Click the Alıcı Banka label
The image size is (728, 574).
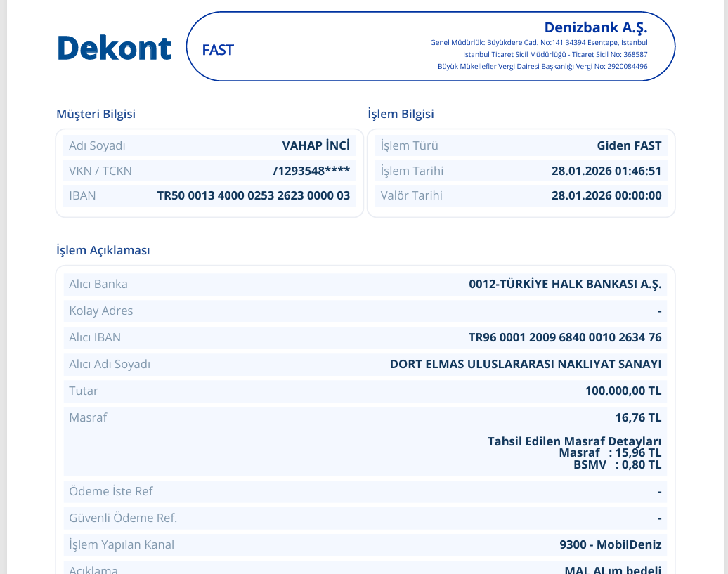click(98, 284)
